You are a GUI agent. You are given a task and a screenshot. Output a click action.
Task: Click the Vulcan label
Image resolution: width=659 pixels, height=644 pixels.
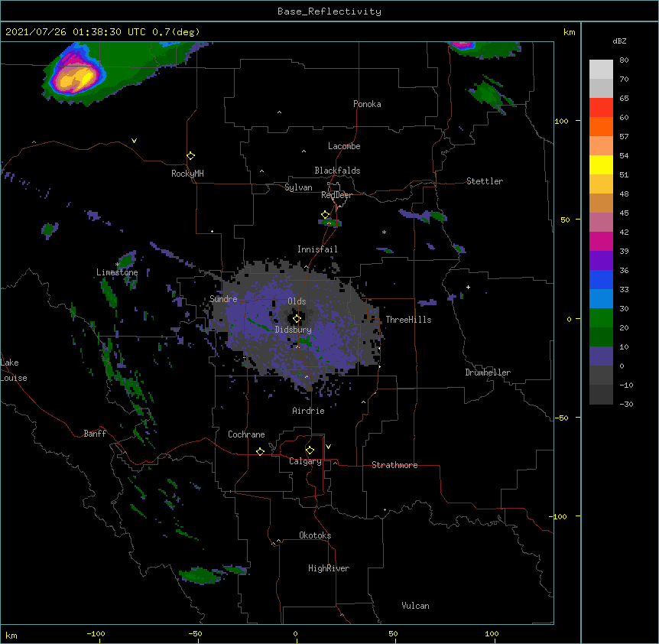coord(415,606)
